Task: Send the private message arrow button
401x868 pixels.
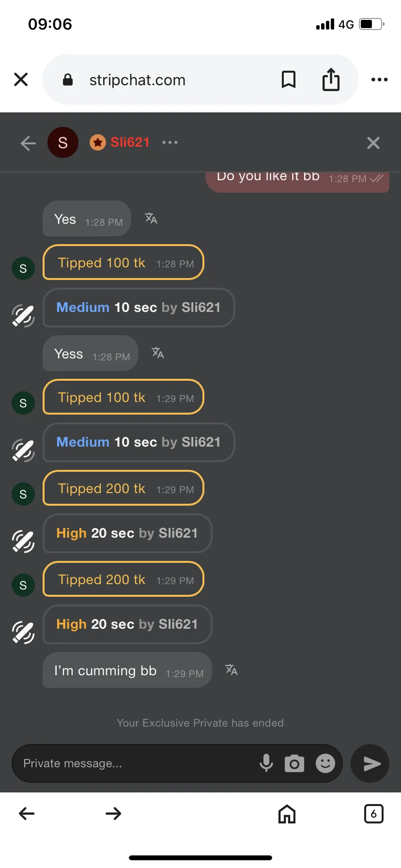Action: tap(370, 763)
